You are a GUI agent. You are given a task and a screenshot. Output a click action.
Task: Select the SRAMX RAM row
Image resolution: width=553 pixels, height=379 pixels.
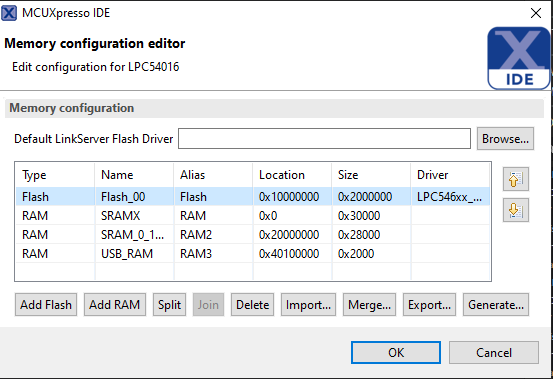point(253,215)
